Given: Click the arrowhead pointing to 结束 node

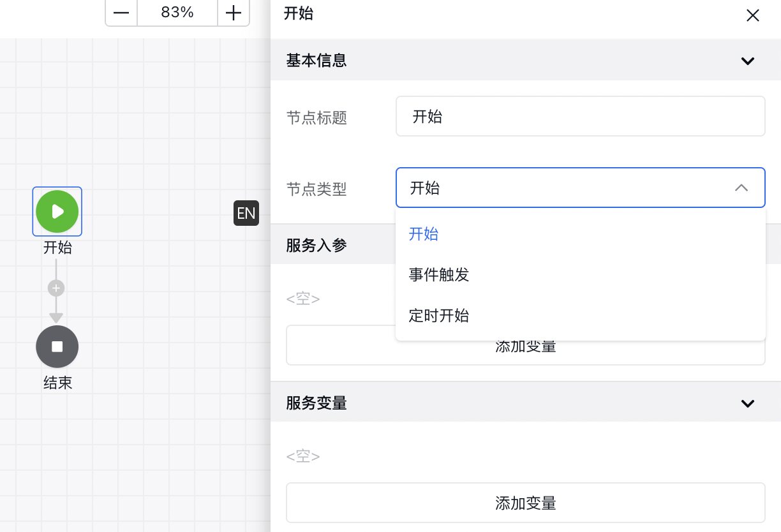Looking at the screenshot, I should 56,318.
